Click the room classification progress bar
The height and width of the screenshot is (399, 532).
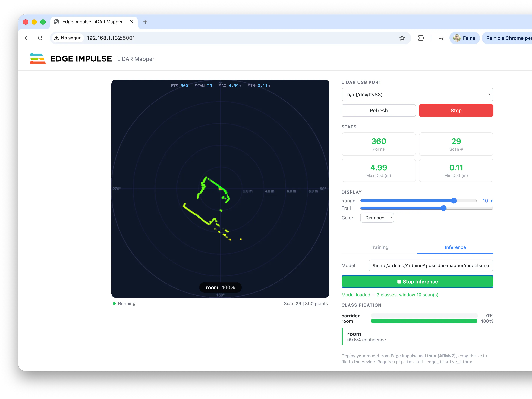click(424, 321)
